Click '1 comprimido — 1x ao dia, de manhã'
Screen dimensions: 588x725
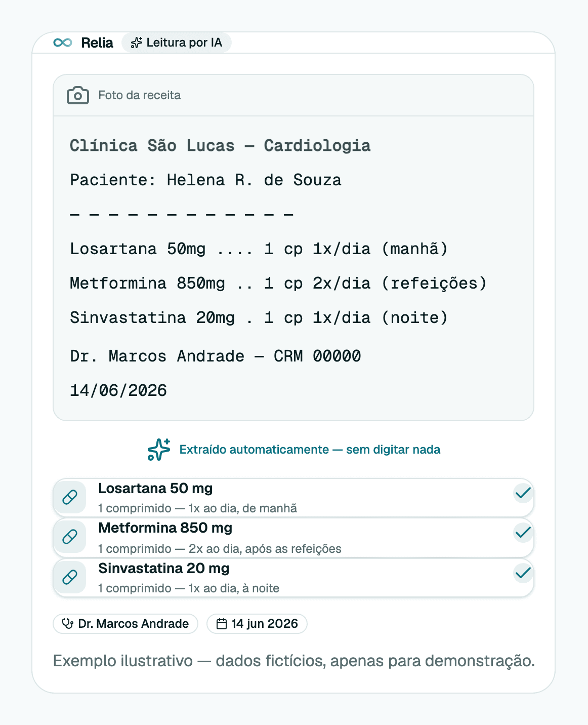[197, 508]
